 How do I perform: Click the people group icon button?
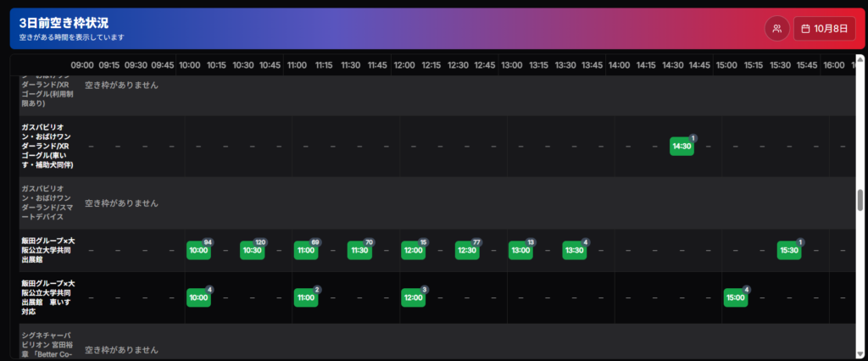point(776,28)
